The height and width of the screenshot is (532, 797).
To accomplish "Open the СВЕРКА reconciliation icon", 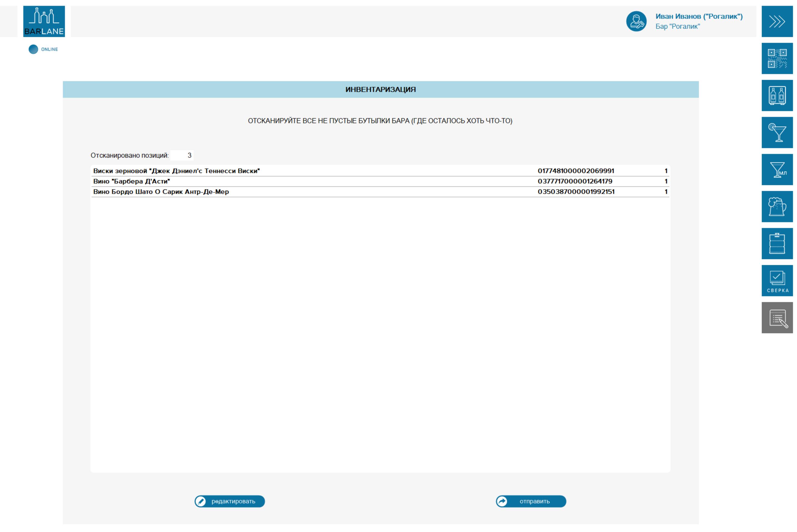I will tap(777, 280).
